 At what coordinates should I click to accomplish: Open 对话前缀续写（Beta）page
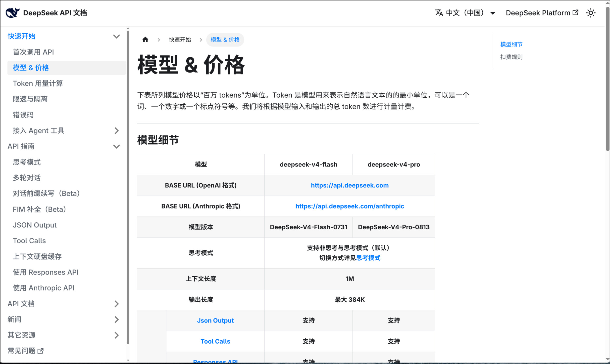(x=46, y=193)
